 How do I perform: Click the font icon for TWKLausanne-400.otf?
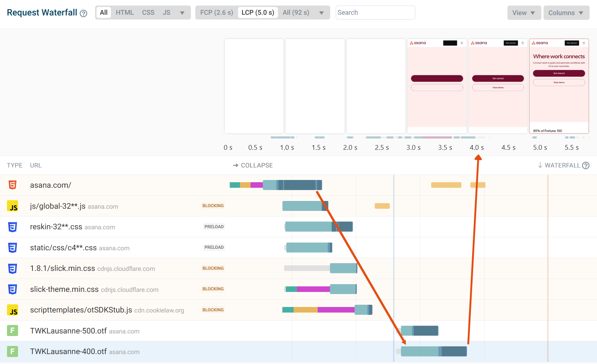(13, 351)
